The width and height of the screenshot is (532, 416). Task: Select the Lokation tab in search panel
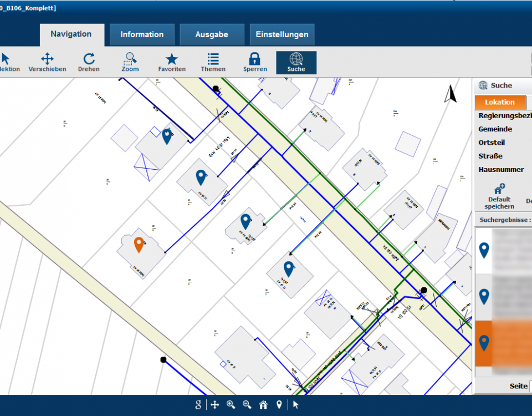tap(499, 102)
